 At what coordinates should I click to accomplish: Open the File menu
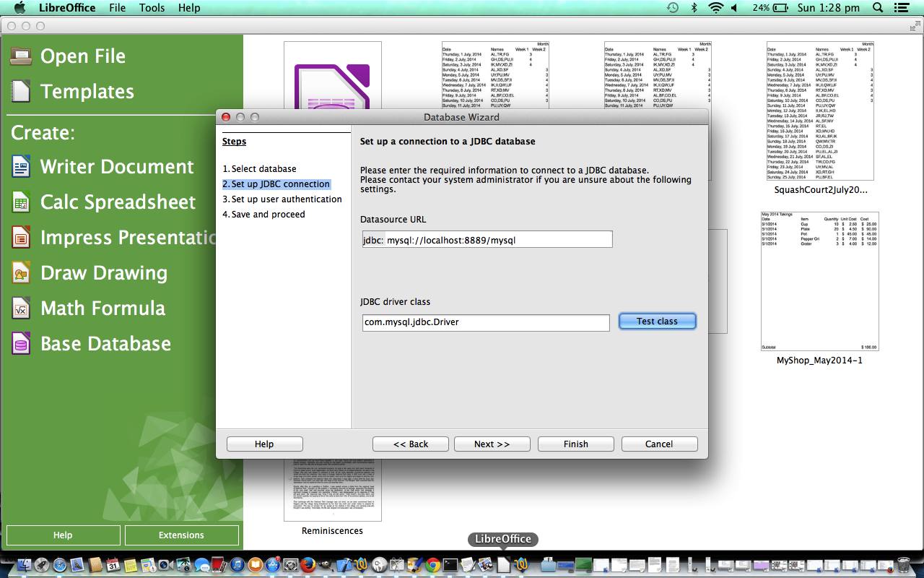[118, 8]
